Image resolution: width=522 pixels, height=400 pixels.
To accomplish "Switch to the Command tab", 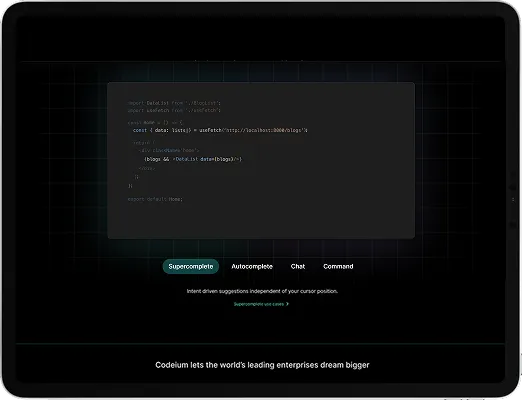I will tap(338, 266).
